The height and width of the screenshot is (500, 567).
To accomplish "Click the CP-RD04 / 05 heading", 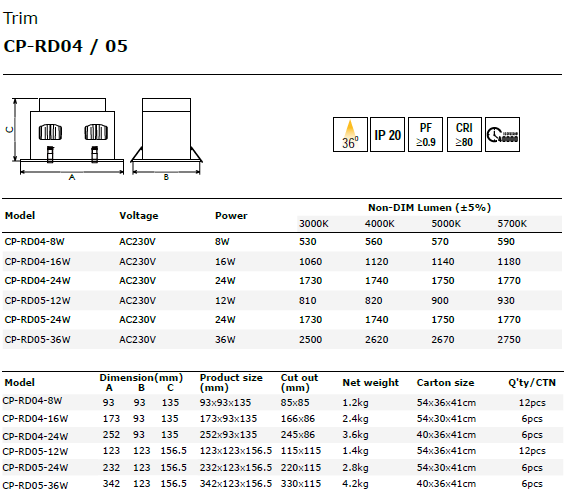I will (x=65, y=46).
